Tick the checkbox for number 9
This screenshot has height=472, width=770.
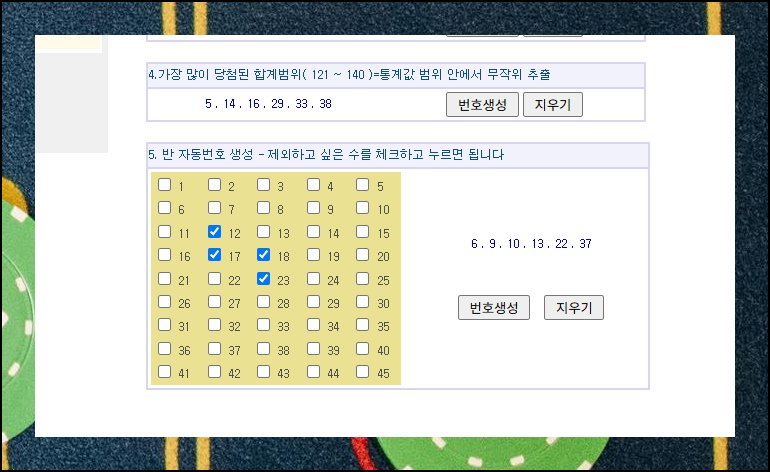313,208
